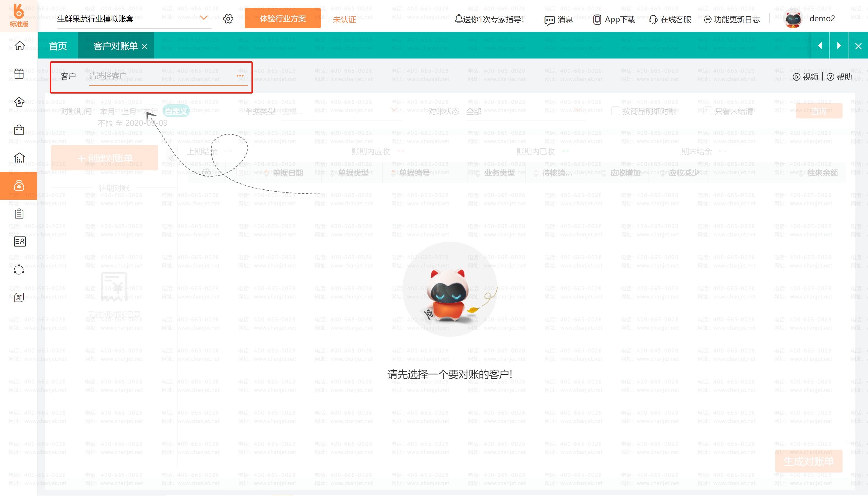This screenshot has width=868, height=496.
Task: Open customer picker ellipsis button
Action: (240, 76)
